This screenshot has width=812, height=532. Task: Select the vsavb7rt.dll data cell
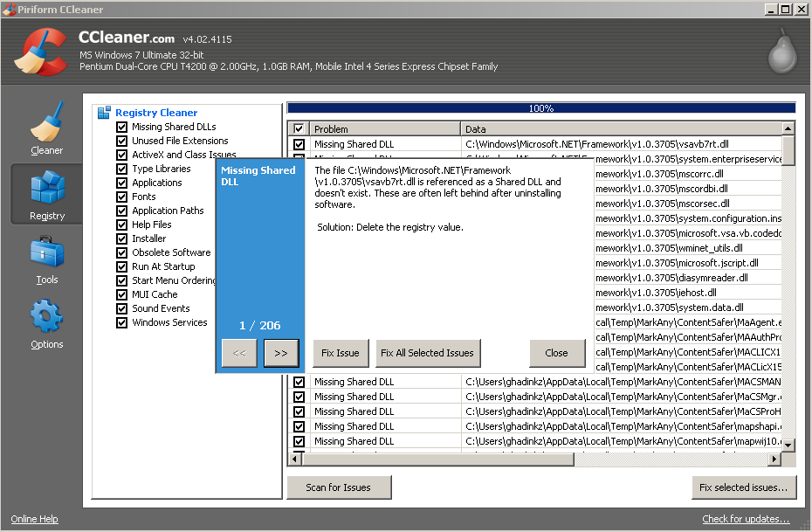point(621,144)
